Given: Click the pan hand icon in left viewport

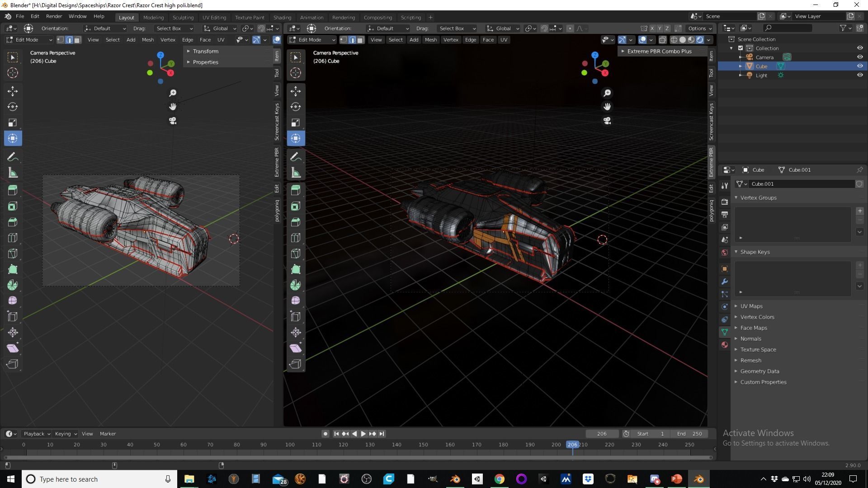Looking at the screenshot, I should click(173, 107).
